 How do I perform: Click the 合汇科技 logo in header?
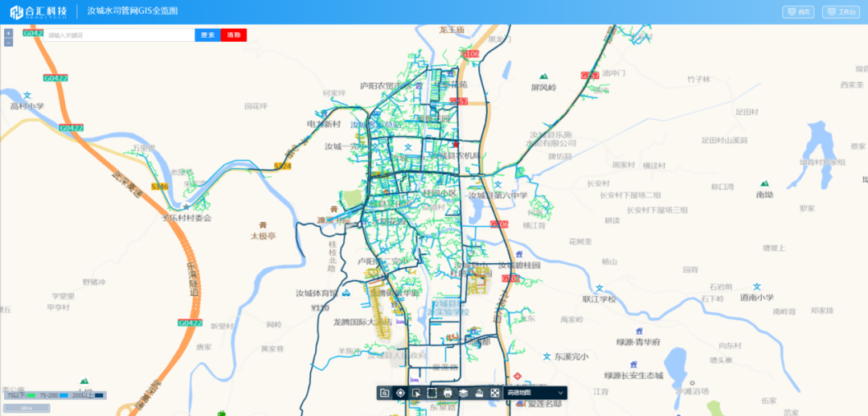pos(38,11)
